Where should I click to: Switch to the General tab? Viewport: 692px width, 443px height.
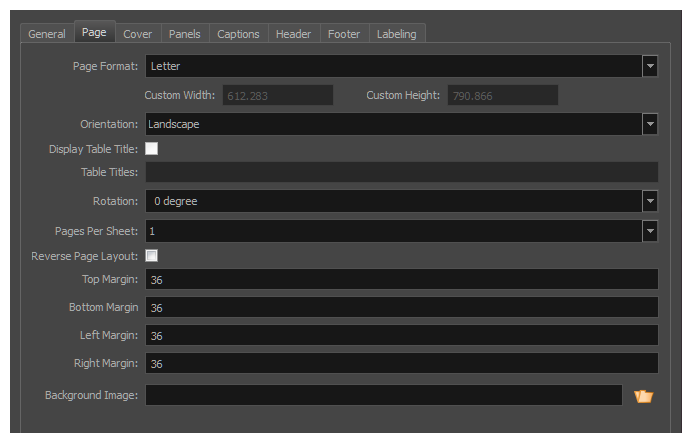[x=47, y=34]
